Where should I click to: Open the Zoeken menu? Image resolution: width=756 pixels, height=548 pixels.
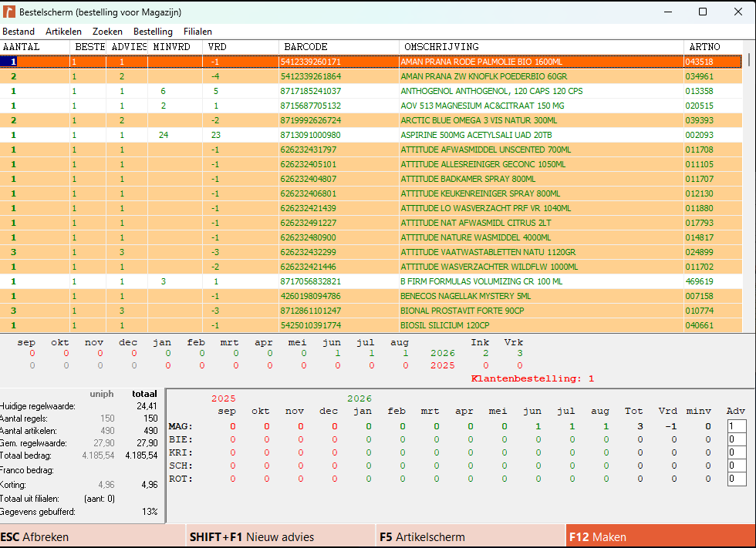pyautogui.click(x=107, y=32)
